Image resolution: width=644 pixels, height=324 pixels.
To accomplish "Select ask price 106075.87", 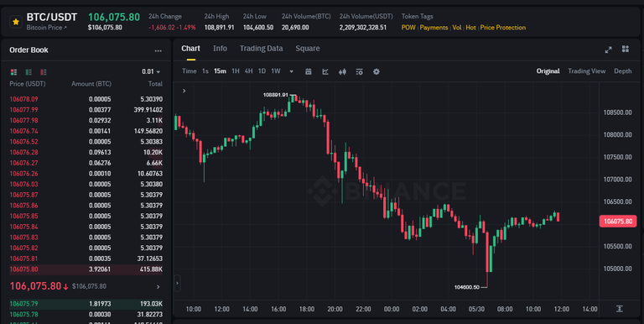I will [23, 195].
